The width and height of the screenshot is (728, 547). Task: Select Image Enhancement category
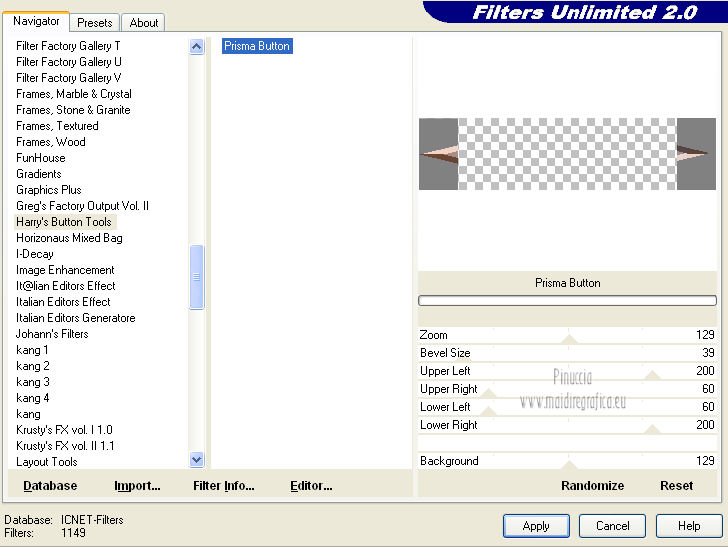pos(65,270)
